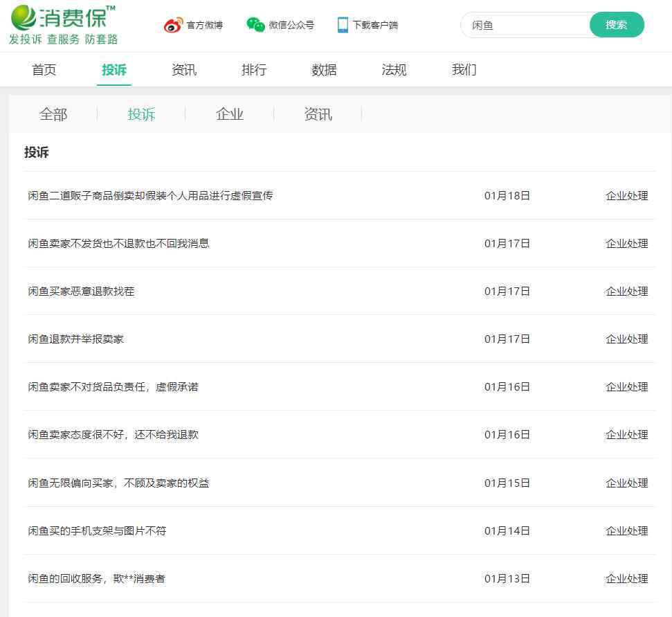Viewport: 672px width, 617px height.
Task: Click 企业处理 status for 闲鱼买家恶意退款找茬
Action: pos(627,292)
